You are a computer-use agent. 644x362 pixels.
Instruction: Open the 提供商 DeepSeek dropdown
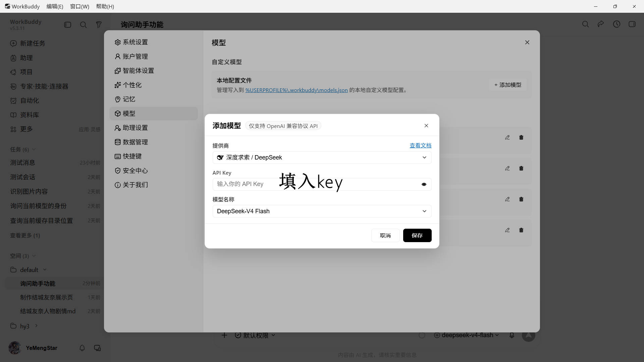coord(322,157)
